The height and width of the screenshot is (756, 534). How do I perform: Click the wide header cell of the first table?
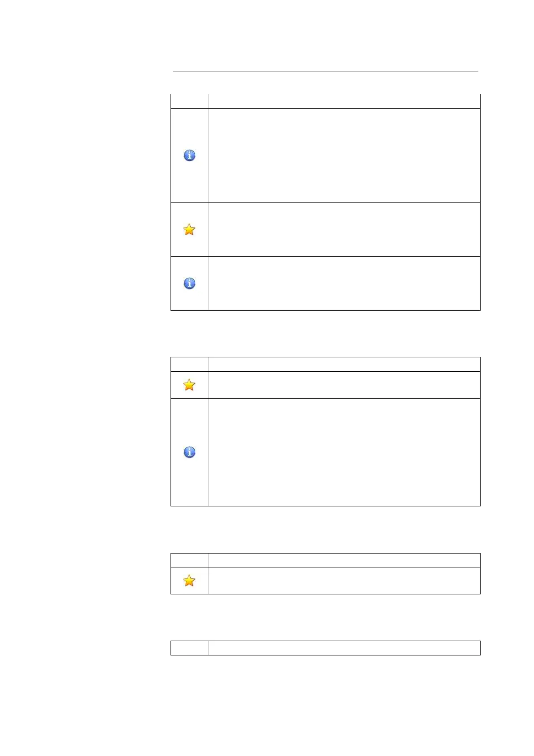coord(344,101)
